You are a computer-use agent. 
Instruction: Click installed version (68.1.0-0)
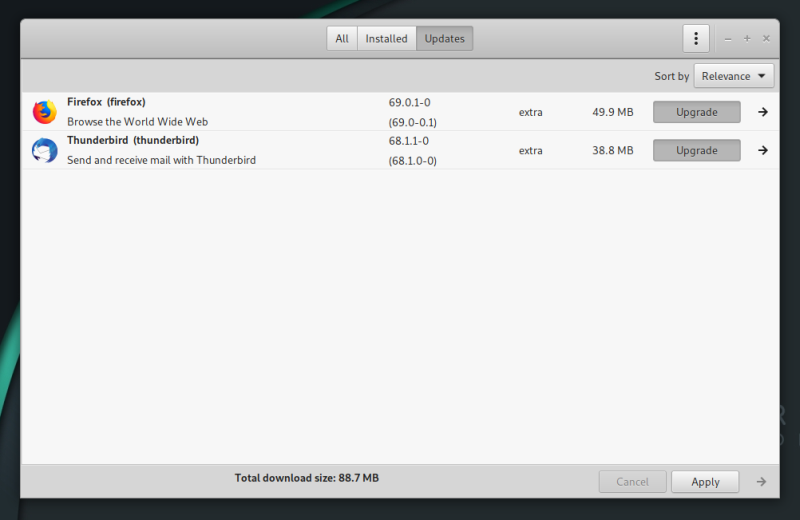coord(412,161)
